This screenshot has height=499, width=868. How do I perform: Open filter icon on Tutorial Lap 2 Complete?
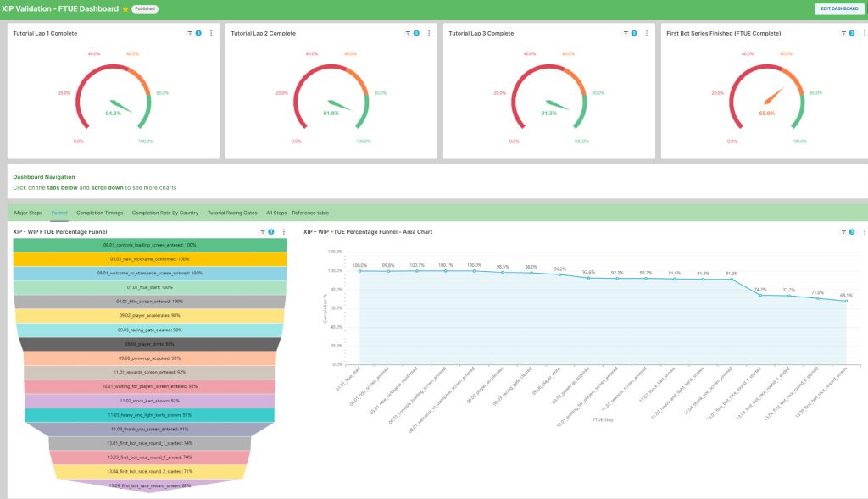coord(408,33)
